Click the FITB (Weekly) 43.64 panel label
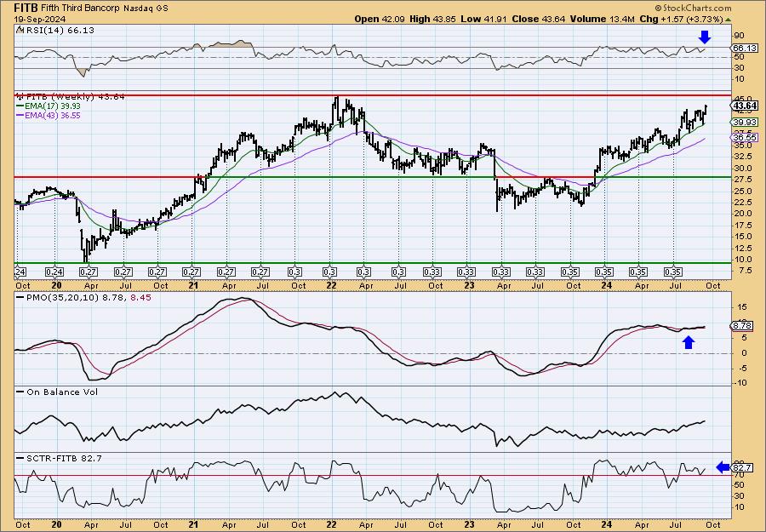 pos(75,97)
